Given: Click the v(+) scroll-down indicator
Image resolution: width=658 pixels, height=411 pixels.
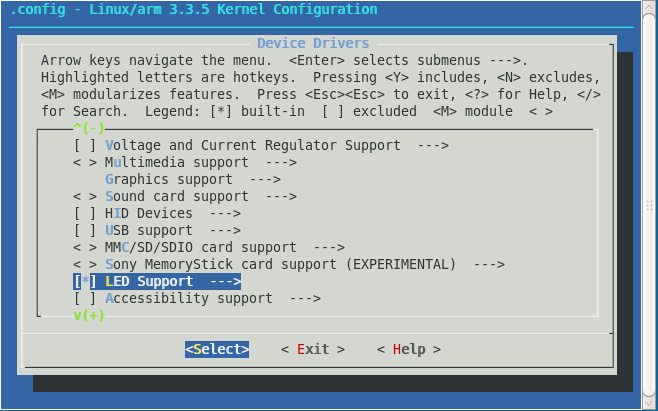Looking at the screenshot, I should [89, 315].
